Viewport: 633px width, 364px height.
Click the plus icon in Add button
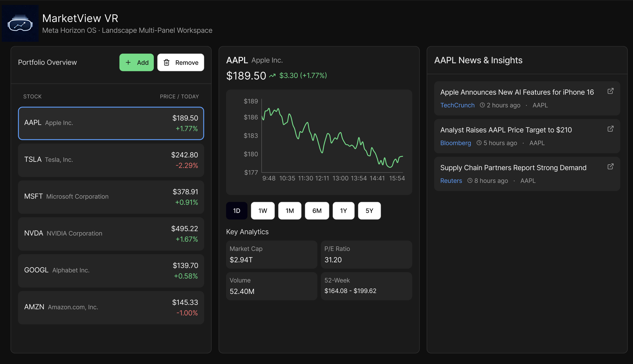point(128,62)
